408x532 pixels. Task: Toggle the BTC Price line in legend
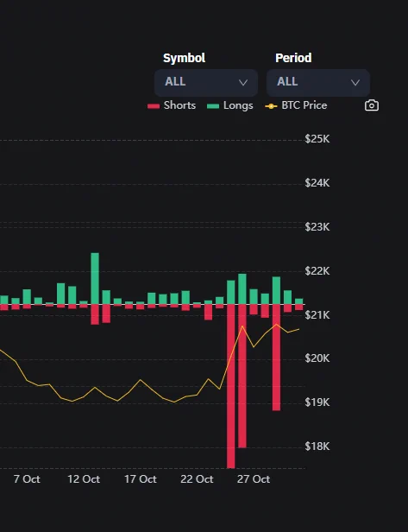point(296,105)
